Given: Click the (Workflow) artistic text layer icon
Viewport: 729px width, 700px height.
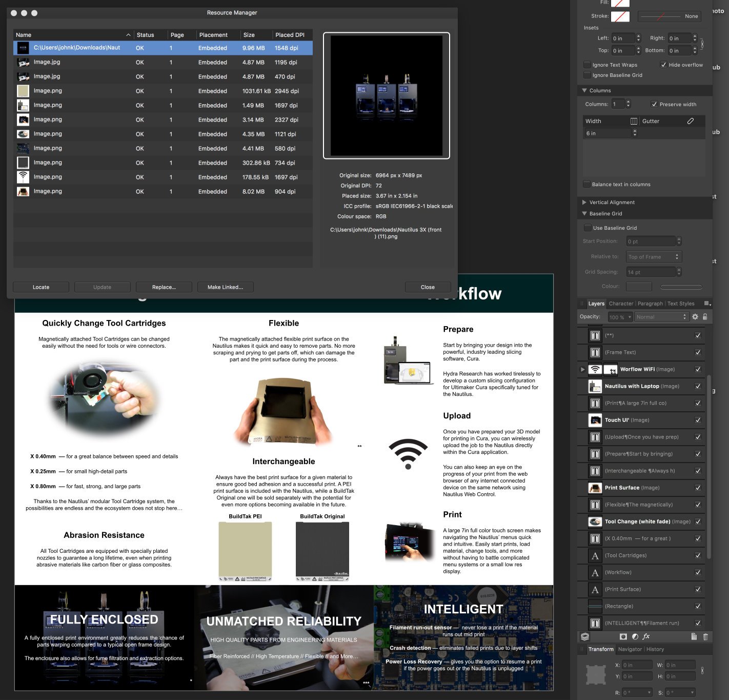Looking at the screenshot, I should (595, 572).
